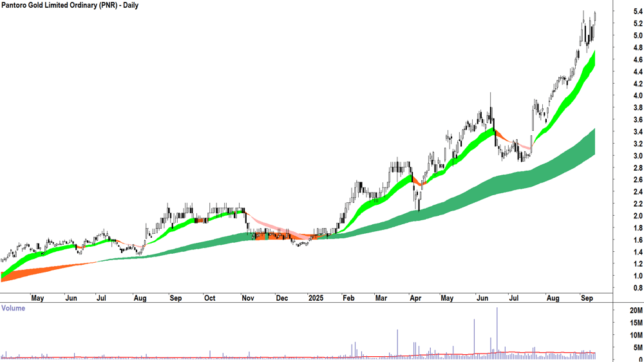Click the Aug 2024 label on the time axis
Viewport: 644px width, 362px height.
(140, 298)
